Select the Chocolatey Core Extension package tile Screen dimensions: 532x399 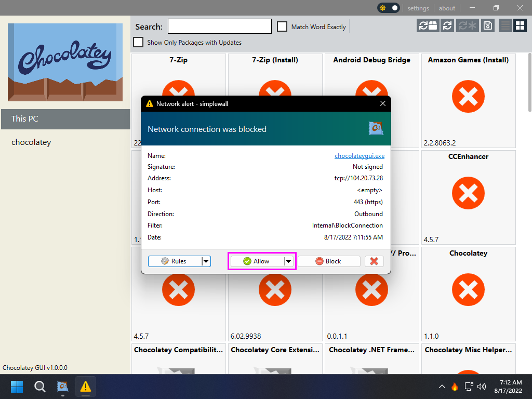tap(275, 359)
